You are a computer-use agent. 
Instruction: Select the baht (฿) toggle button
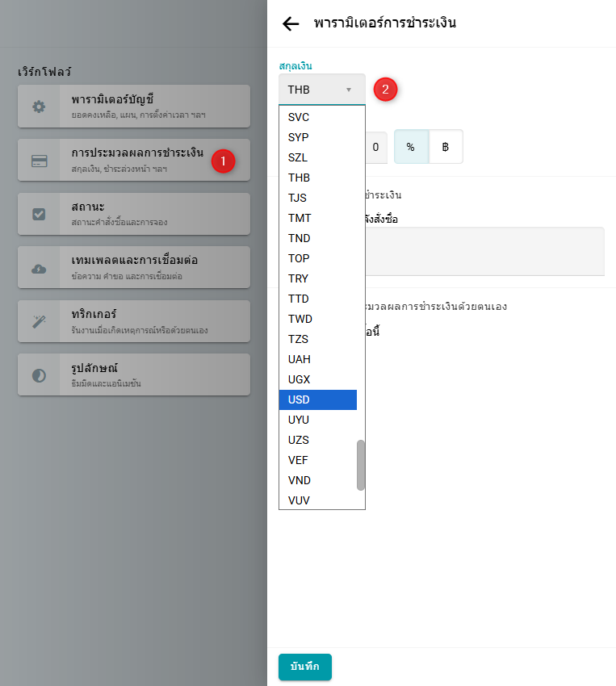click(445, 147)
